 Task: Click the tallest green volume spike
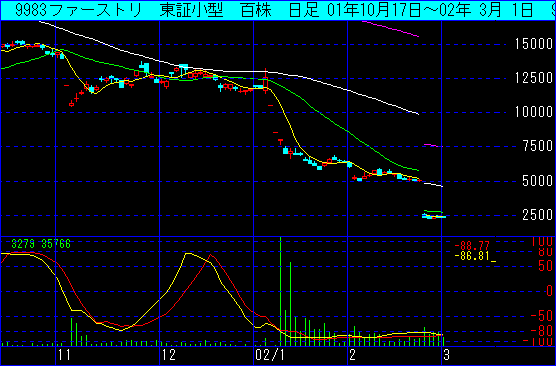pyautogui.click(x=280, y=292)
